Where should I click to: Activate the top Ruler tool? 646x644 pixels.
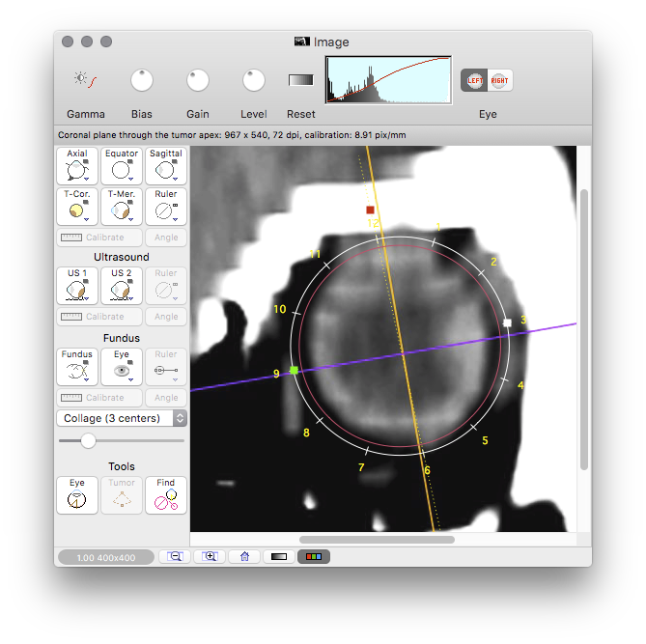pos(166,207)
